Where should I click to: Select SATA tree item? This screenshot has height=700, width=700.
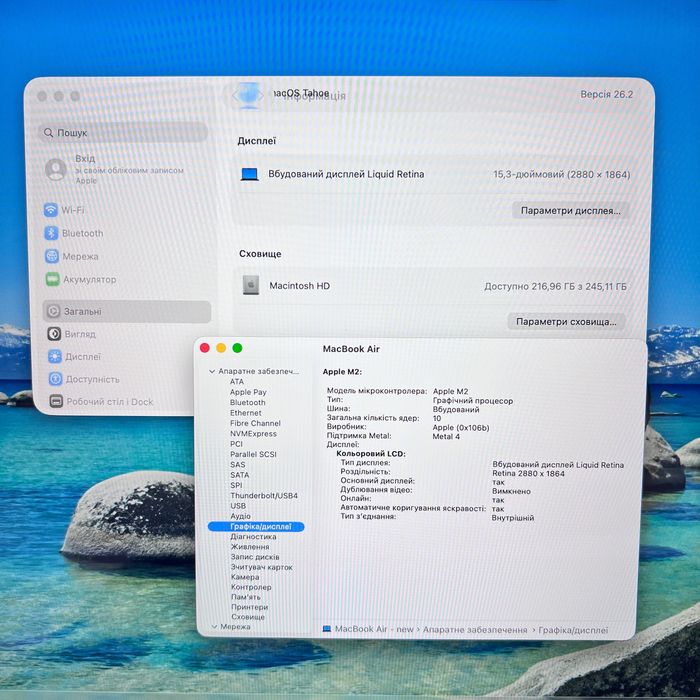239,475
